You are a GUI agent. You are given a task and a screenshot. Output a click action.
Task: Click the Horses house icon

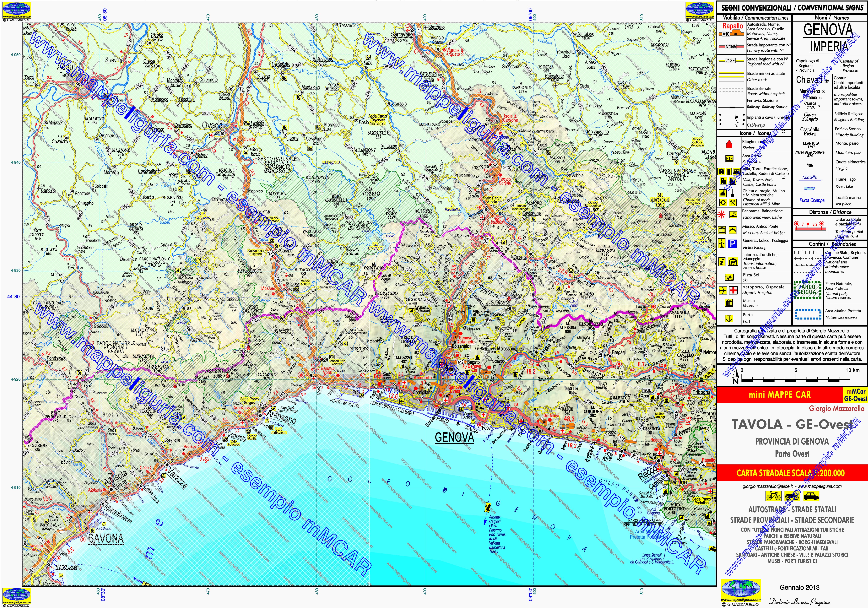pyautogui.click(x=733, y=262)
